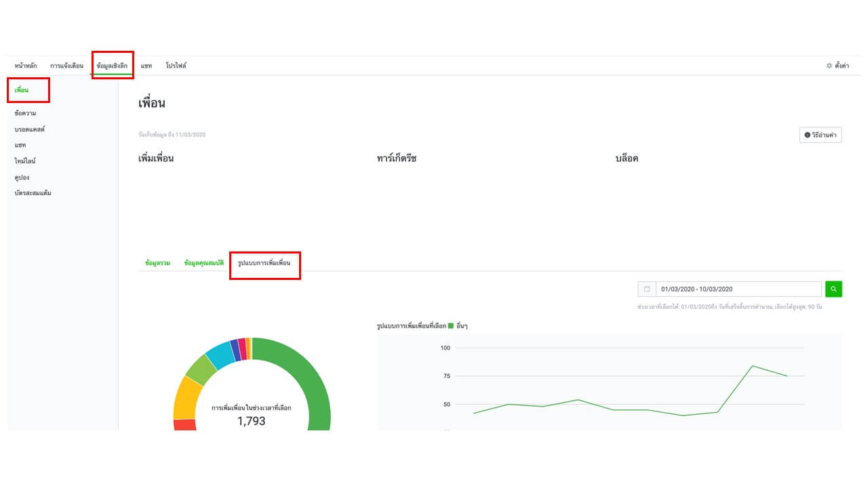
Task: Click the green search magnifier button
Action: click(833, 289)
